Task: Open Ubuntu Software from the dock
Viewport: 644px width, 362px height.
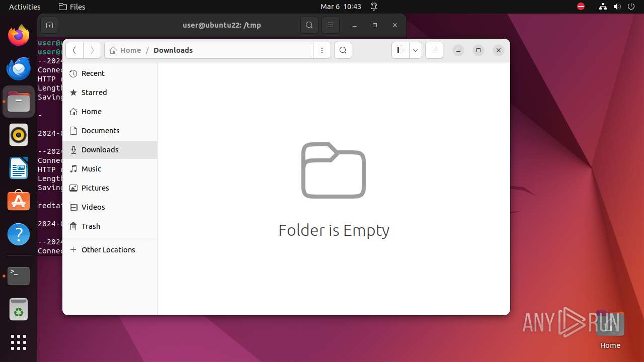Action: coord(19,201)
